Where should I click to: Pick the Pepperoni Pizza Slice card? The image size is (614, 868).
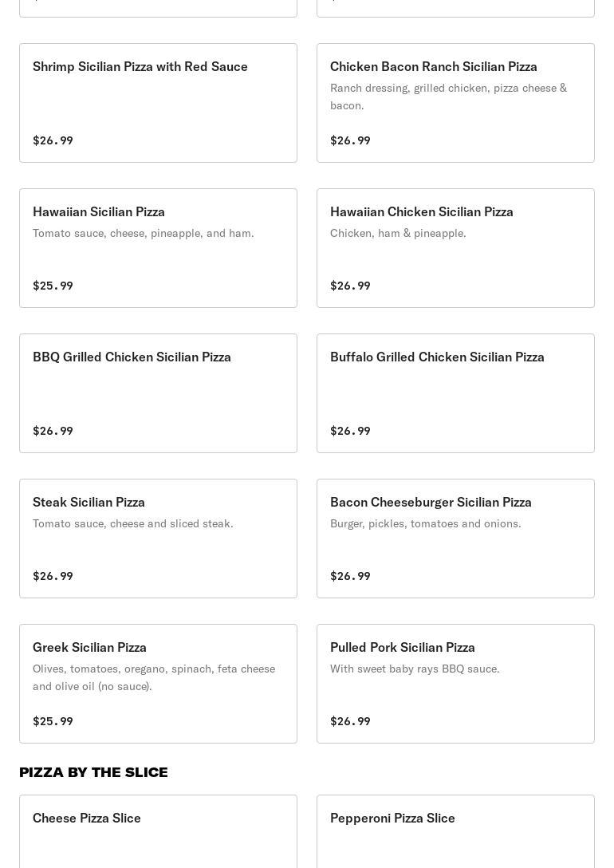tap(455, 831)
